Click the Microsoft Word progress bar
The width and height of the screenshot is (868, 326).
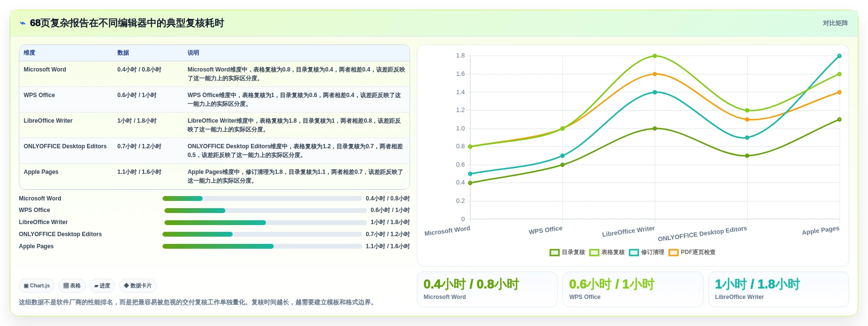[x=262, y=198]
